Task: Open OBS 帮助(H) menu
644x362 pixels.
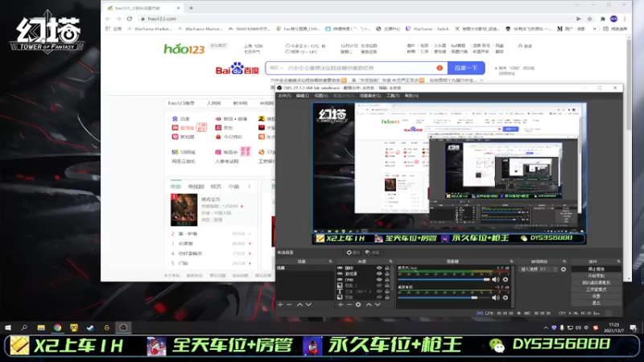Action: [x=411, y=96]
